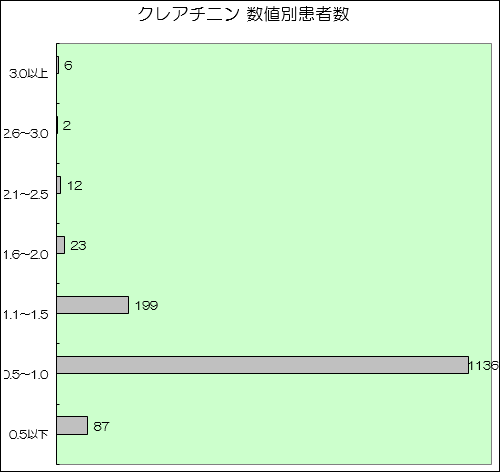The height and width of the screenshot is (472, 500).
Task: Select the 3.0以上 bar
Action: [58, 65]
